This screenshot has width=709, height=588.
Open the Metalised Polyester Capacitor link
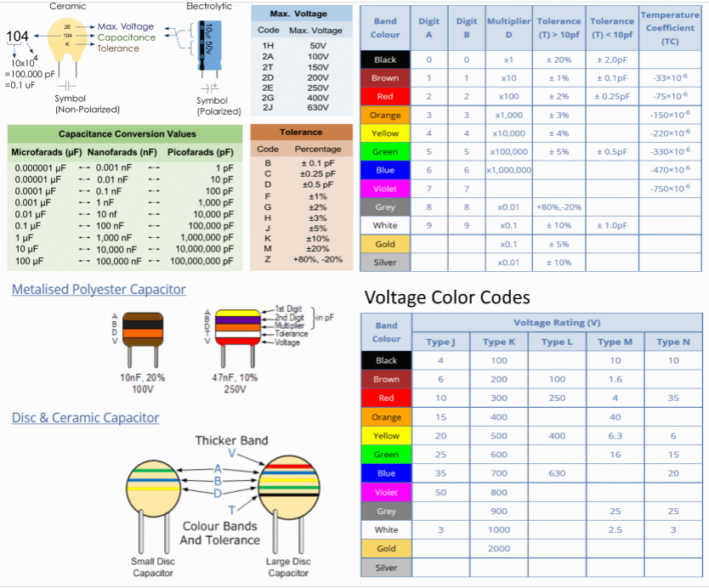click(x=99, y=290)
